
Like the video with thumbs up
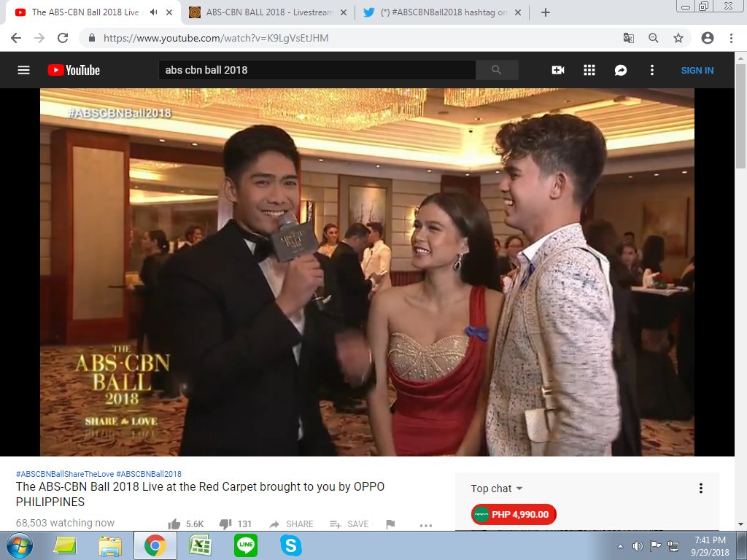[174, 524]
